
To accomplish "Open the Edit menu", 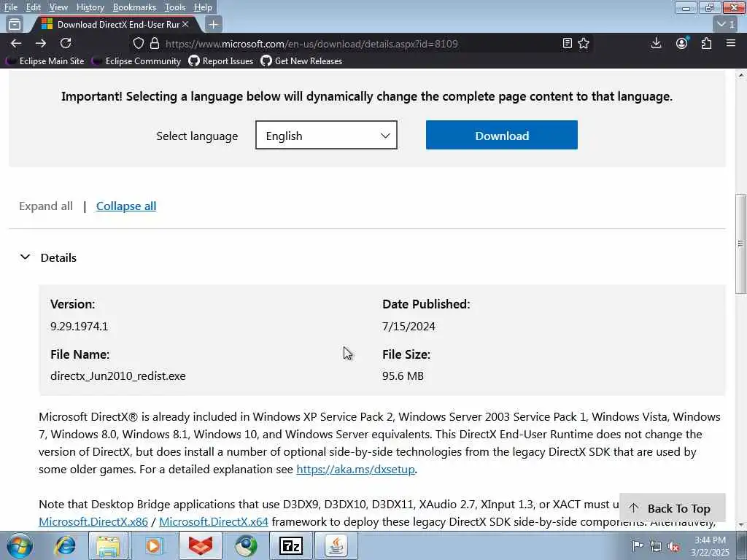I will tap(33, 7).
